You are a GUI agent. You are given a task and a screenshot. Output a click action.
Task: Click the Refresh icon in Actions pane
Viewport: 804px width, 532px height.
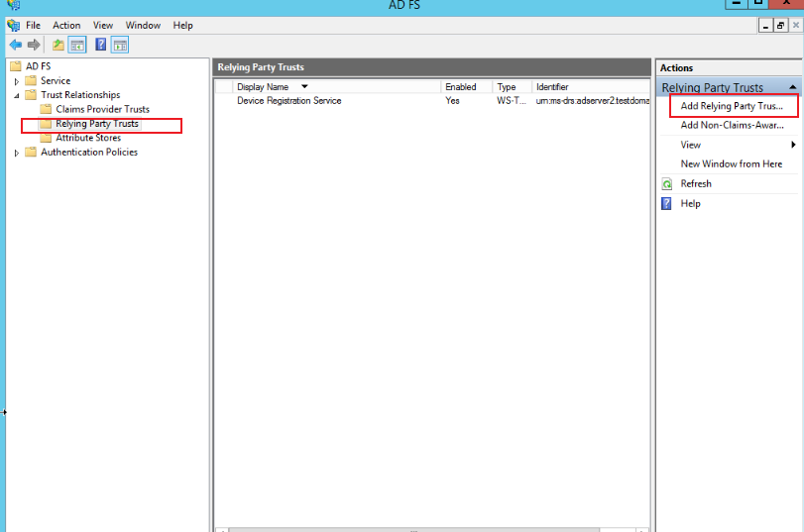[666, 184]
